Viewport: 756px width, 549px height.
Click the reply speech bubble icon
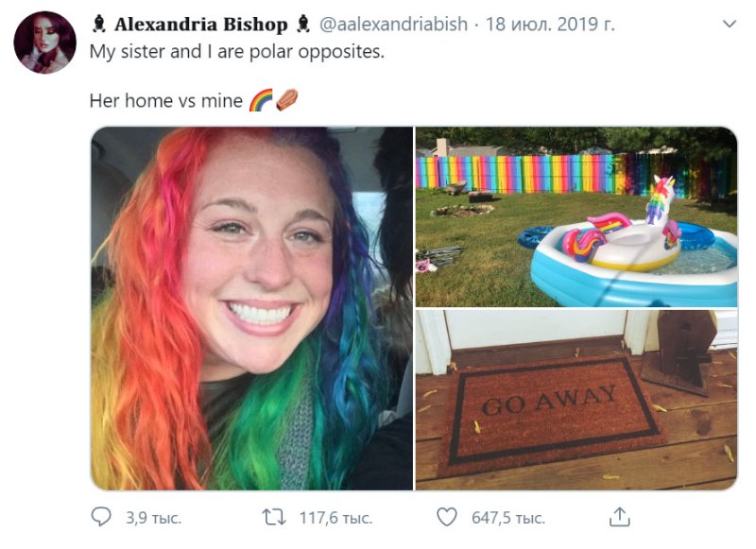[x=101, y=517]
